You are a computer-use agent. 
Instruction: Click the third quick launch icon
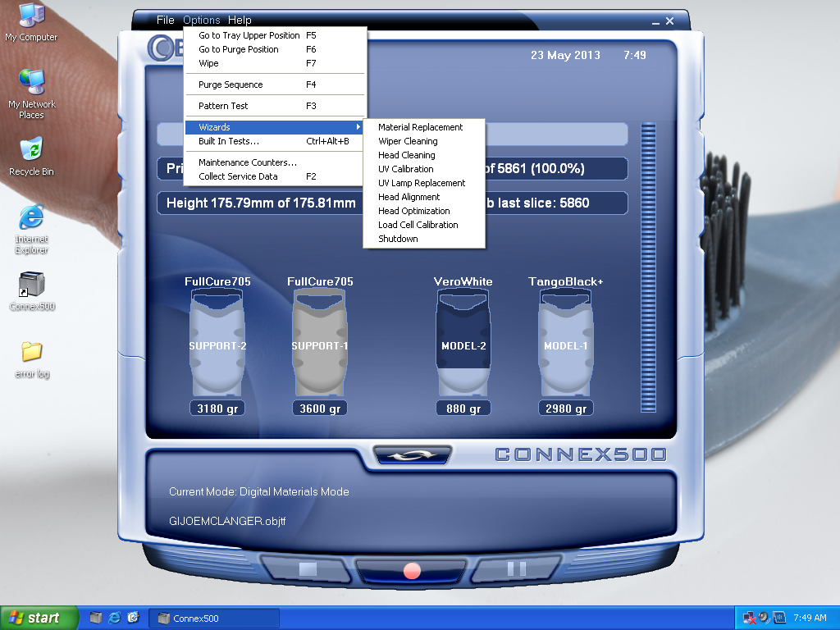[133, 618]
